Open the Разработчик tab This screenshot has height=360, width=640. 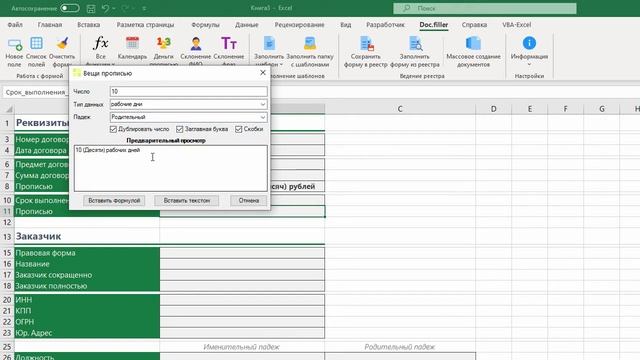(x=385, y=25)
